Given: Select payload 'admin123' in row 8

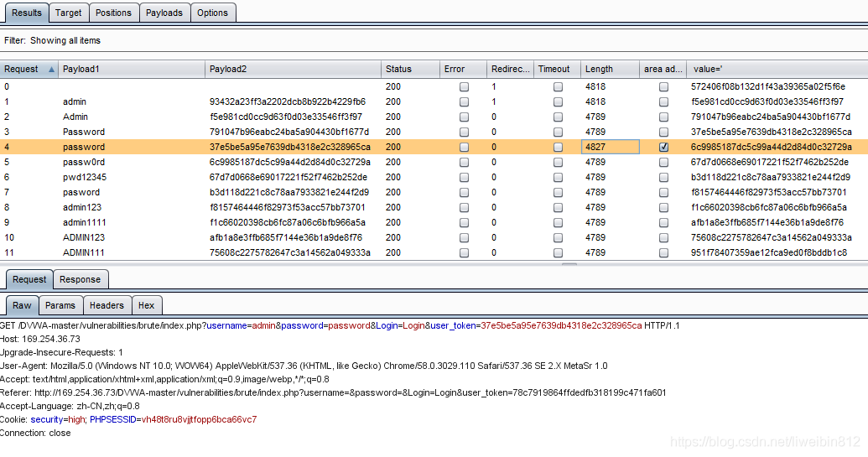Looking at the screenshot, I should click(x=82, y=207).
